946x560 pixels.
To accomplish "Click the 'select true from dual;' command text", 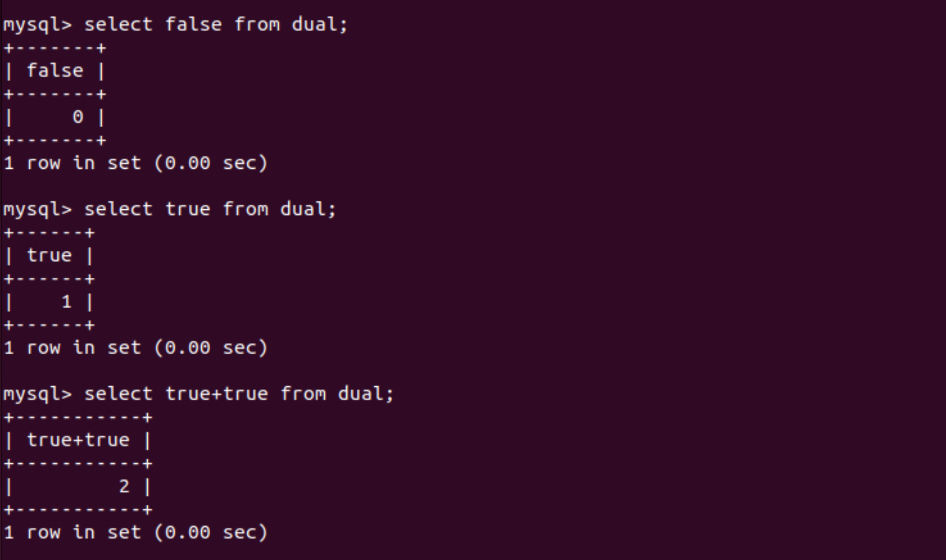I will pyautogui.click(x=210, y=209).
